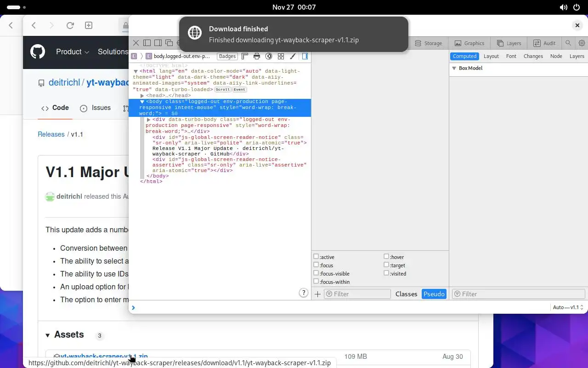
Task: Open inspector settings gear
Action: coord(582,43)
